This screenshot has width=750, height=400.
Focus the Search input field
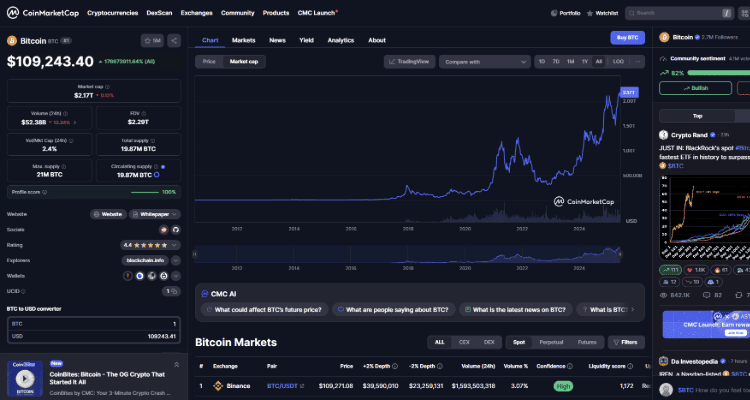click(679, 13)
